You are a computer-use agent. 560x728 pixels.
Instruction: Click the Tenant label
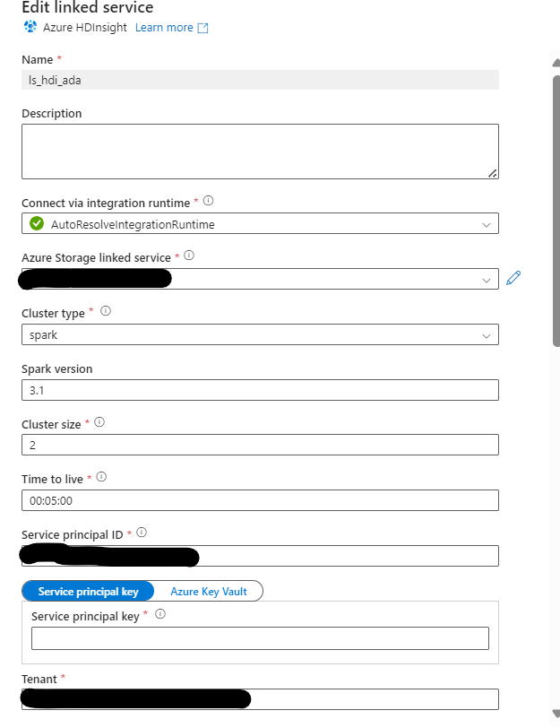click(39, 679)
